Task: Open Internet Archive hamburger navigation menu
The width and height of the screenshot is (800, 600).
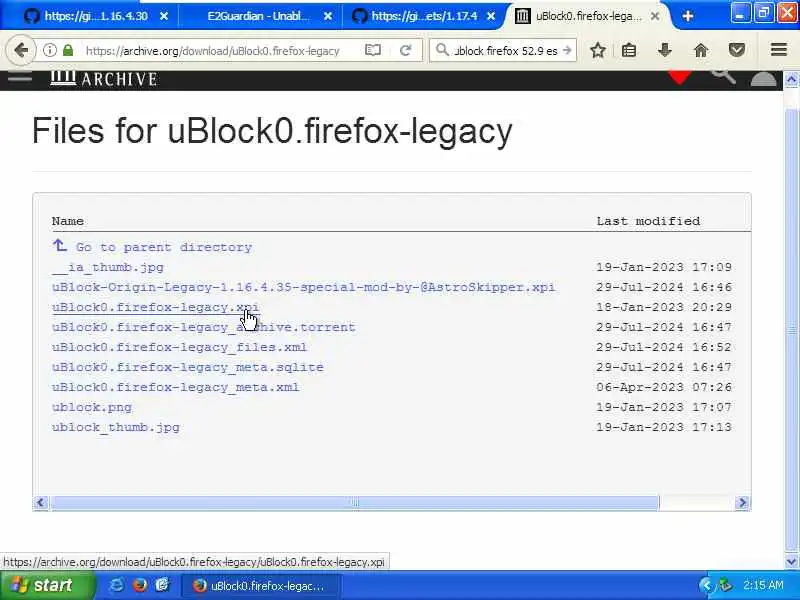Action: [20, 78]
